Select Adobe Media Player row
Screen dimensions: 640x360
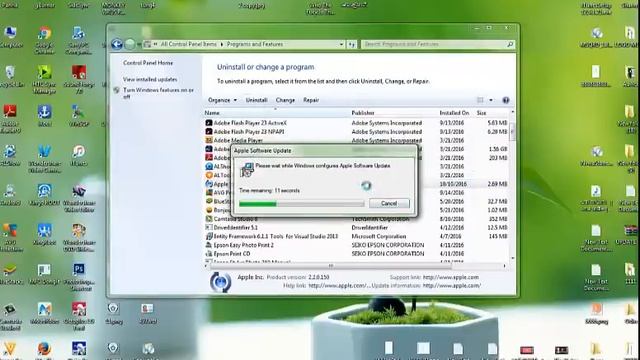tap(356, 140)
